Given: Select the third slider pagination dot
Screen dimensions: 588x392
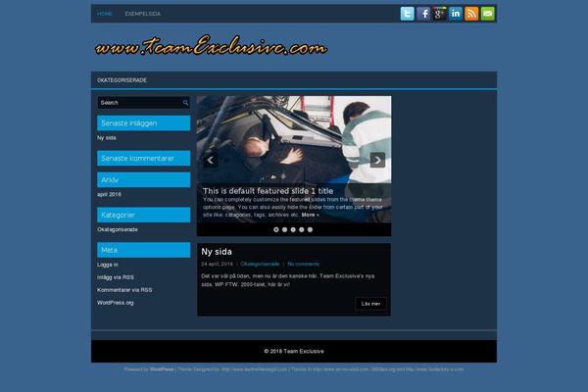Looking at the screenshot, I should coord(293,229).
